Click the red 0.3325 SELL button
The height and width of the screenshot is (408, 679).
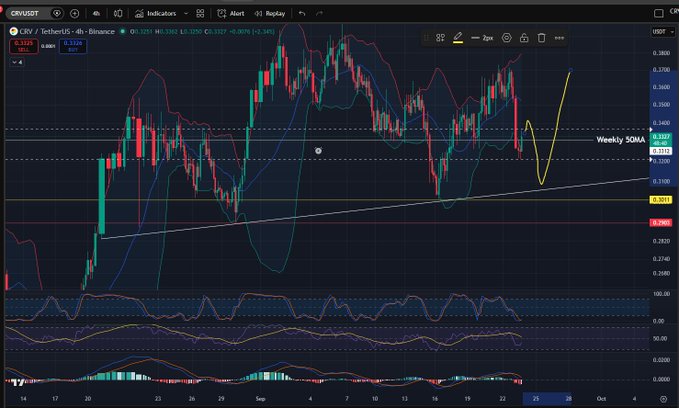[x=23, y=46]
